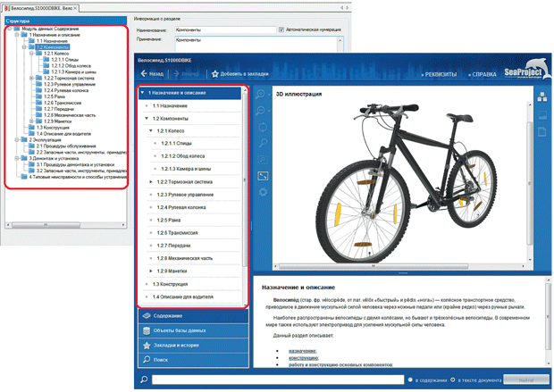The width and height of the screenshot is (554, 392).
Task: Select '1.2.8 Механическая часть' in viewer contents
Action: (x=185, y=258)
